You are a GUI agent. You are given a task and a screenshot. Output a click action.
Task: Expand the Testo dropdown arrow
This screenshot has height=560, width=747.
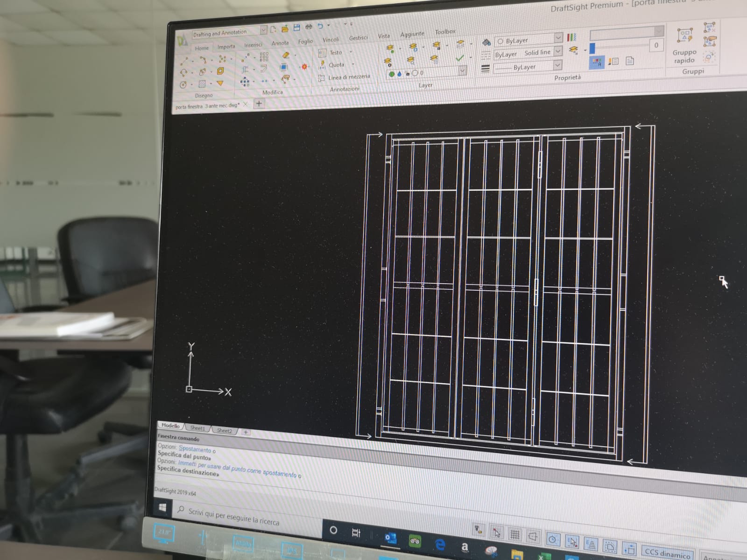[351, 52]
